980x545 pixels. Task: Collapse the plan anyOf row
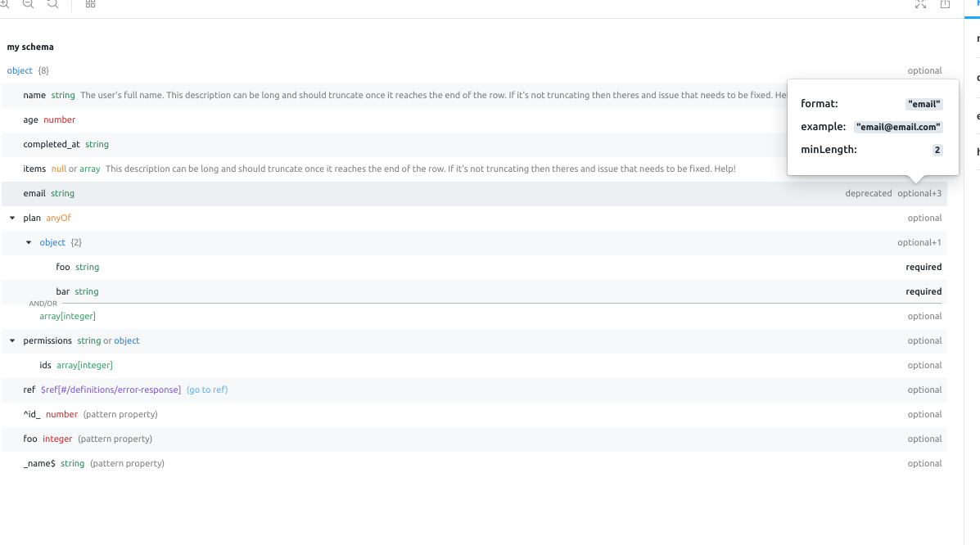(x=12, y=218)
